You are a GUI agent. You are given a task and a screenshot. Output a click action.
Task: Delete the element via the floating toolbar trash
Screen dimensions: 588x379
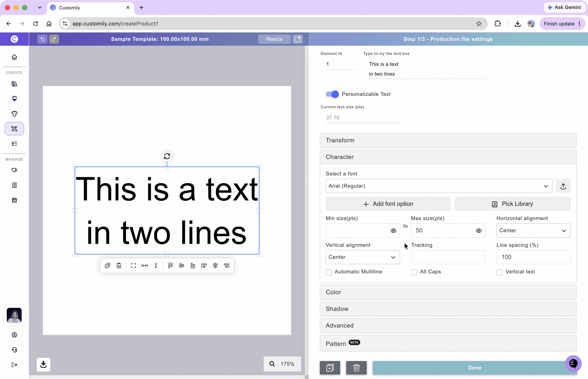click(119, 266)
